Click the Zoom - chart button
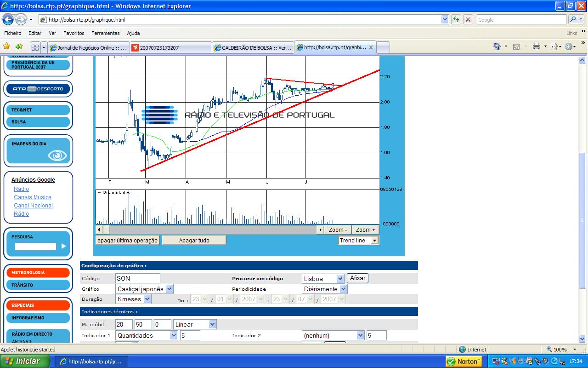The width and height of the screenshot is (588, 368). [338, 230]
